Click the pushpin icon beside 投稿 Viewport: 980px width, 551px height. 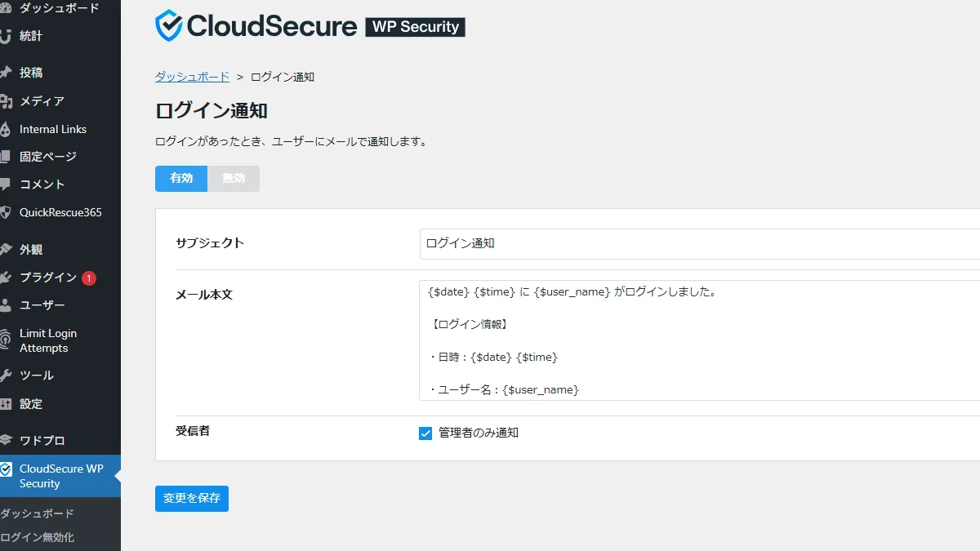coord(5,73)
